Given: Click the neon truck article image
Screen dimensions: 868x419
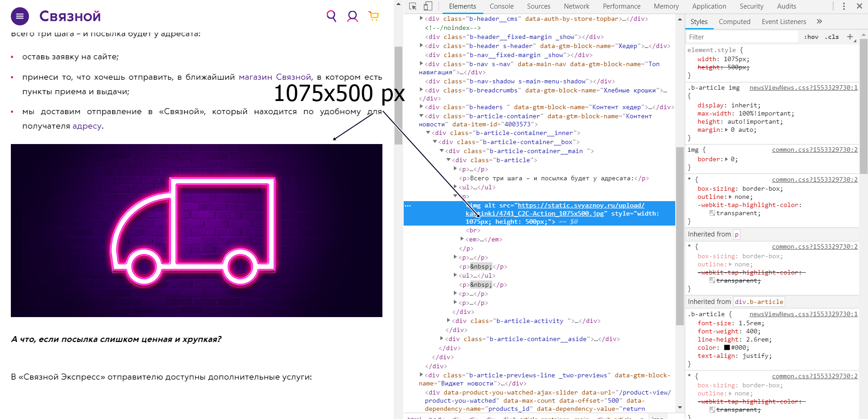Looking at the screenshot, I should click(196, 231).
